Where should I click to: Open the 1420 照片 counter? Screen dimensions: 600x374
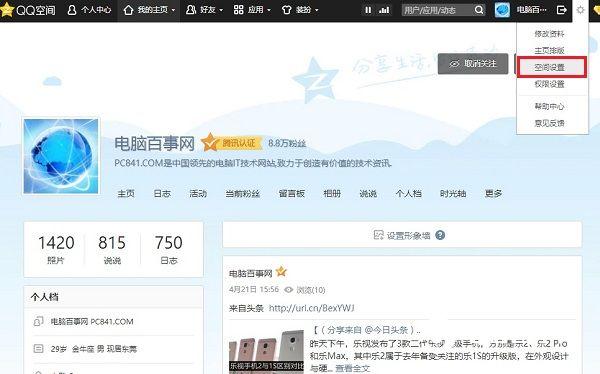coord(56,249)
